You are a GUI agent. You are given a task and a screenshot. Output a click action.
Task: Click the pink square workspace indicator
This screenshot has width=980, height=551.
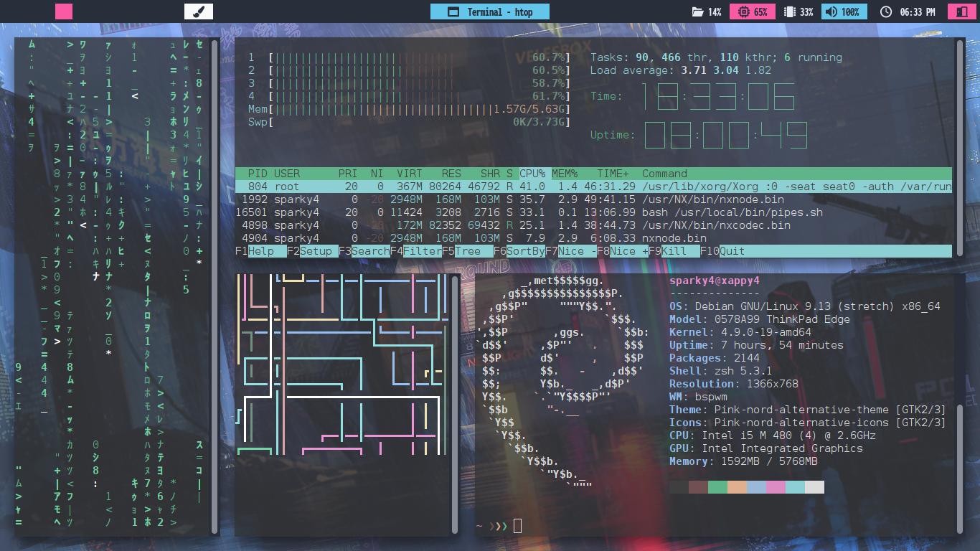click(64, 11)
